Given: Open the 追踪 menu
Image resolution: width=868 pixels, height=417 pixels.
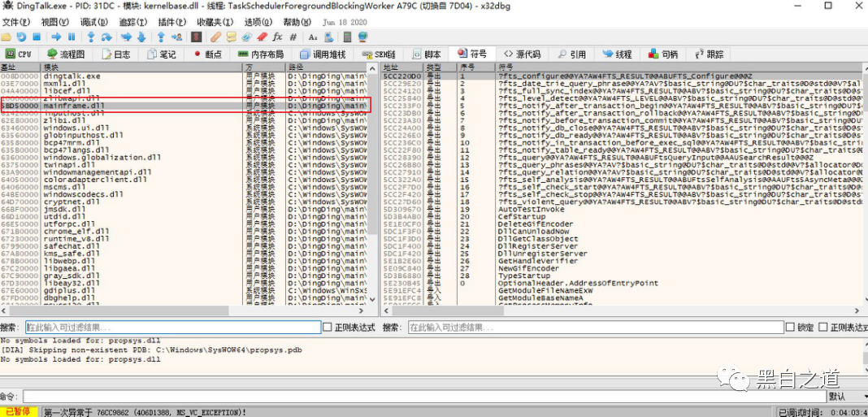Looking at the screenshot, I should click(x=133, y=22).
